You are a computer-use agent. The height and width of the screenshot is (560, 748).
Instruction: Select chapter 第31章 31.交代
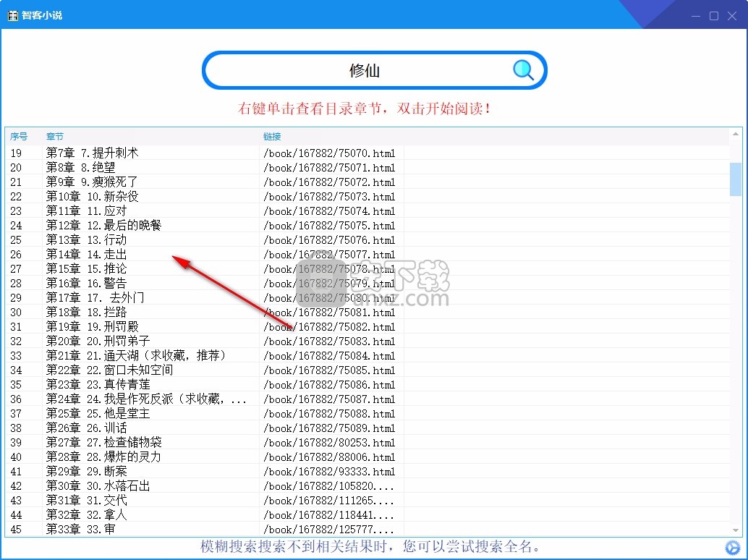[x=86, y=501]
